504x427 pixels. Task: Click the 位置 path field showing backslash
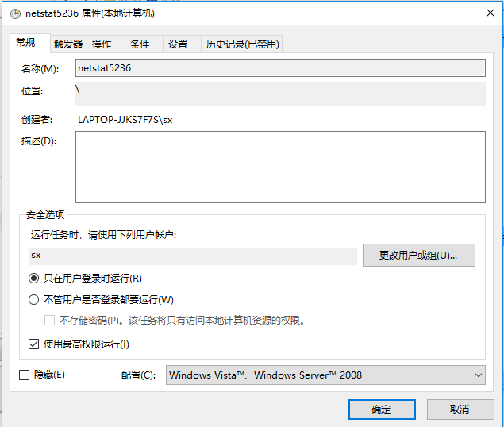[280, 94]
